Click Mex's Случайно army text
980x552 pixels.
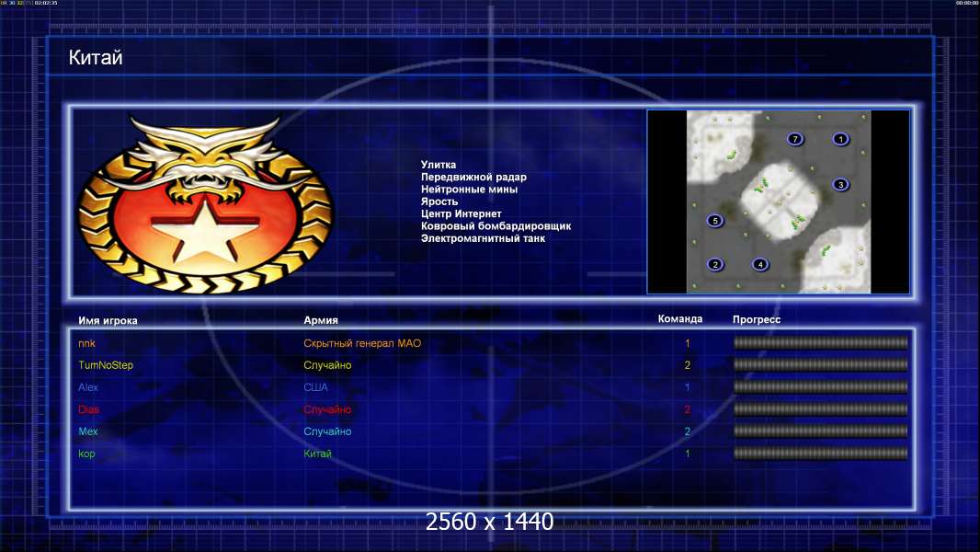click(x=327, y=431)
